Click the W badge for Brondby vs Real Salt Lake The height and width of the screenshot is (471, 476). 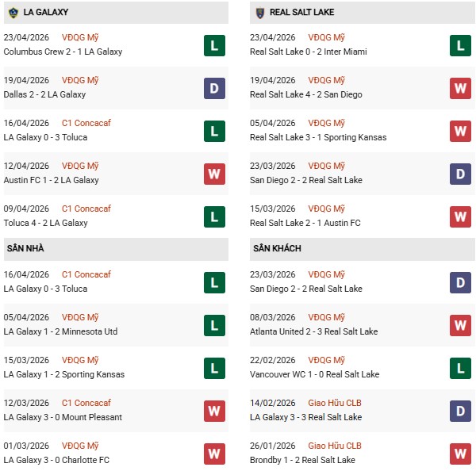tap(460, 454)
